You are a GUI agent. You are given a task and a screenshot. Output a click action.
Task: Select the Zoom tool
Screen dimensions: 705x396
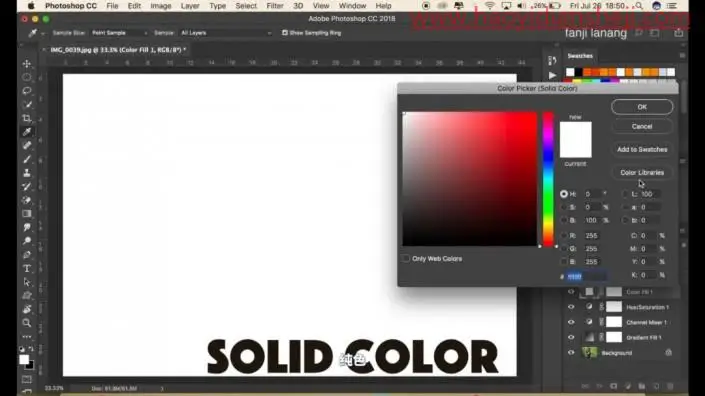[27, 323]
